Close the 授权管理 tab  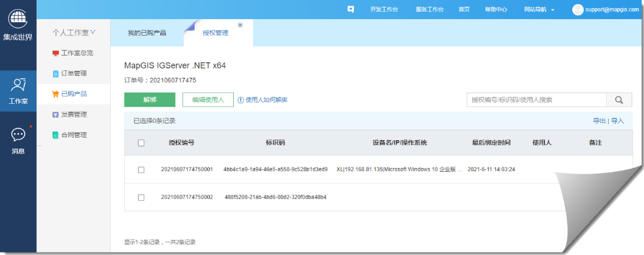240,25
